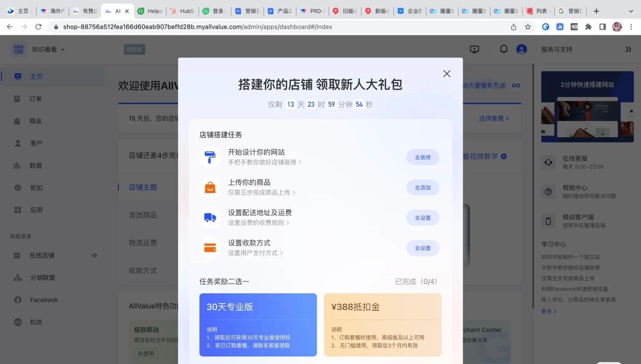Click the 移动客户端 phone icon

point(548,221)
